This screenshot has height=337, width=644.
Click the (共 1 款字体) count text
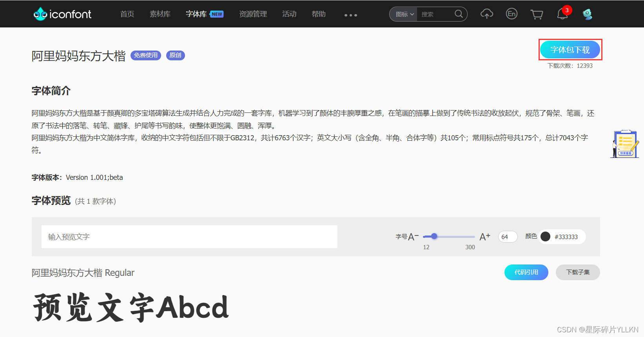tap(96, 201)
